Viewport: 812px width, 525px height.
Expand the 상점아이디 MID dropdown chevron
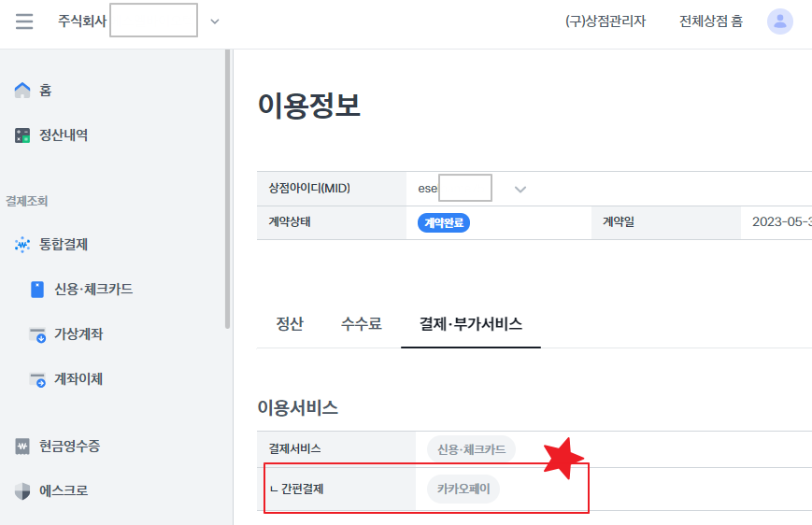point(520,189)
